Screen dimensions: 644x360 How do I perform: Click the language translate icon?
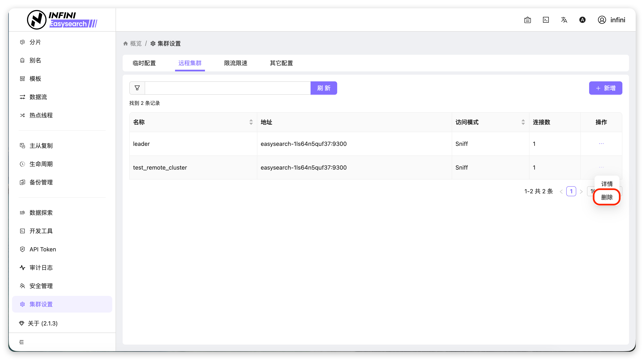(x=564, y=20)
